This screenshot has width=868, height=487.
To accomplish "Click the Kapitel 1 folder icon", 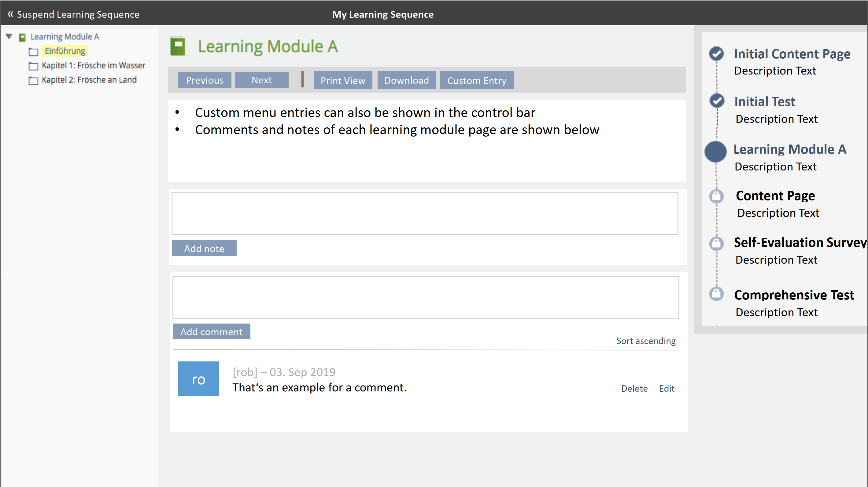I will point(33,66).
